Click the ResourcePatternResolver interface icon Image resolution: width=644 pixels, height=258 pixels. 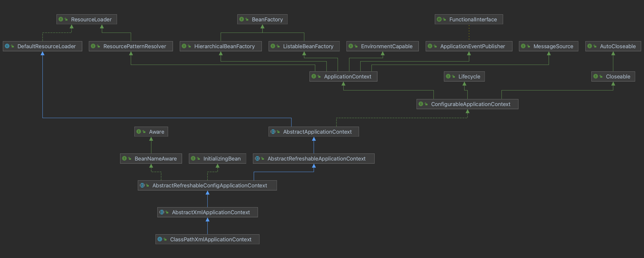tap(93, 46)
